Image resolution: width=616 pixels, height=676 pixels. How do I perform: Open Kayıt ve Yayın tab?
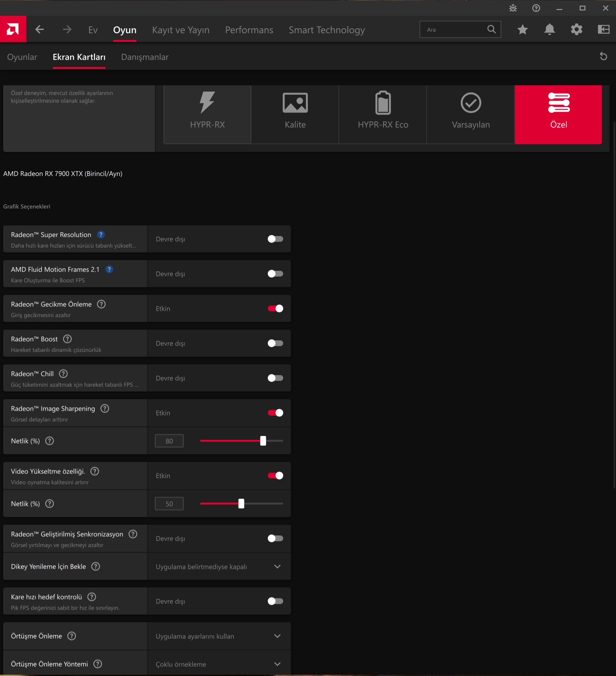click(181, 30)
